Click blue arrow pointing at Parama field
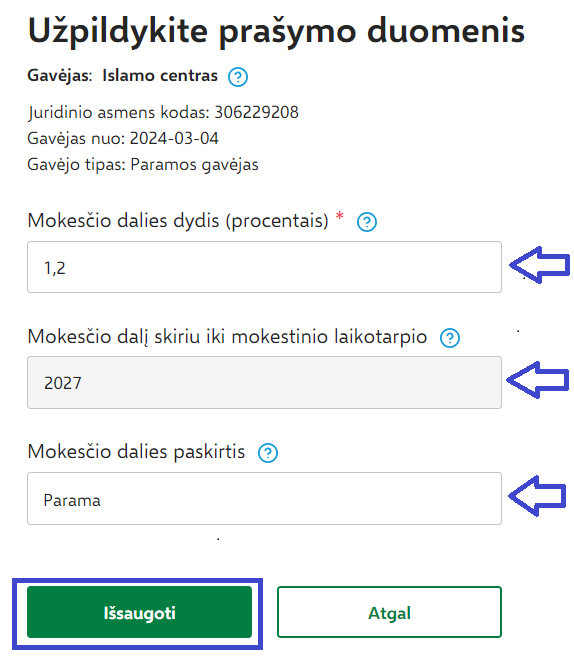Screen dimensions: 574x667 tap(537, 496)
